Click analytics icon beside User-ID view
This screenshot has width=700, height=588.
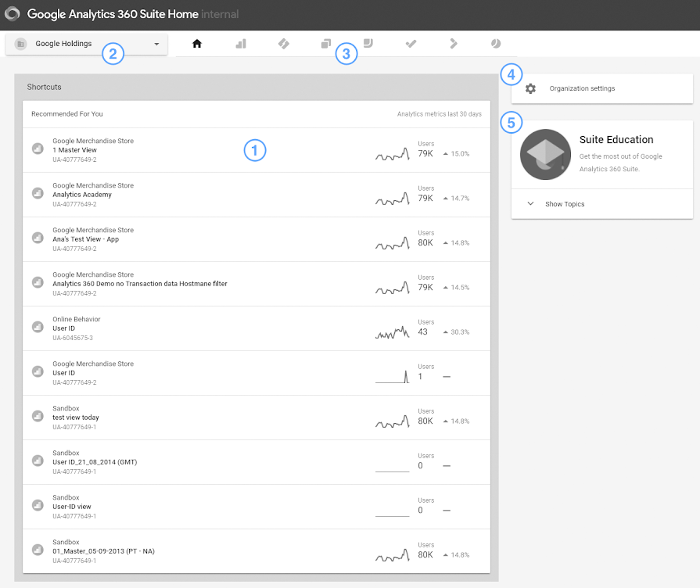(38, 505)
